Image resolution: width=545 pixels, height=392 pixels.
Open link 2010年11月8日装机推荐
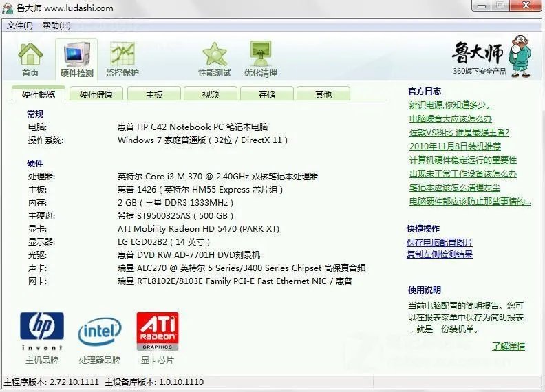tap(455, 146)
